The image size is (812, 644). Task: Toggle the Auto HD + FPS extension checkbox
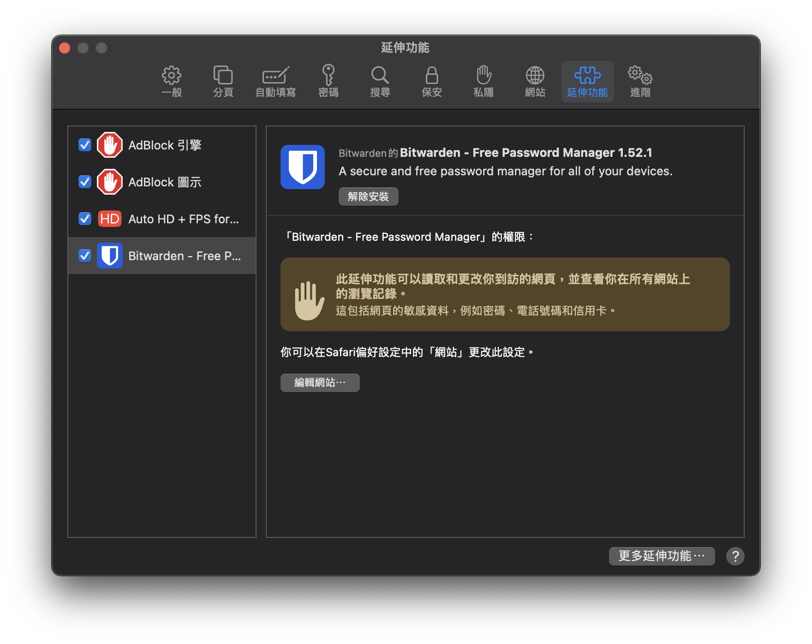85,219
